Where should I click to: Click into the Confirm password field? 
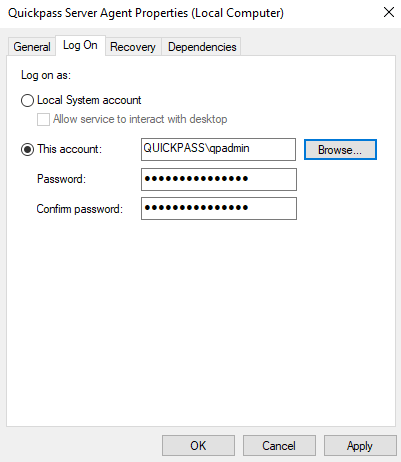(x=219, y=209)
